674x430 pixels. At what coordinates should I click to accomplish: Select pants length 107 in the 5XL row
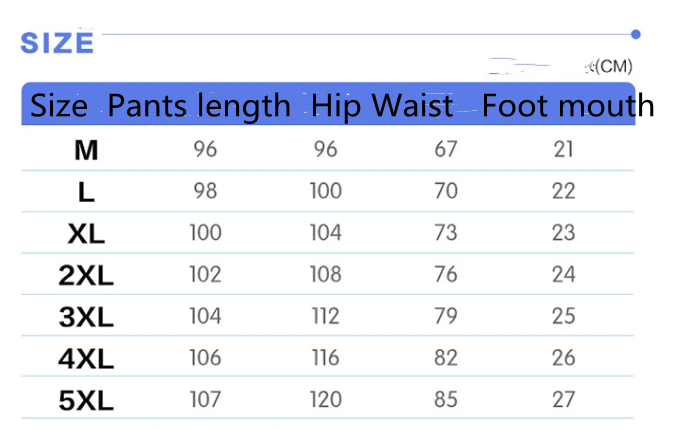point(205,400)
